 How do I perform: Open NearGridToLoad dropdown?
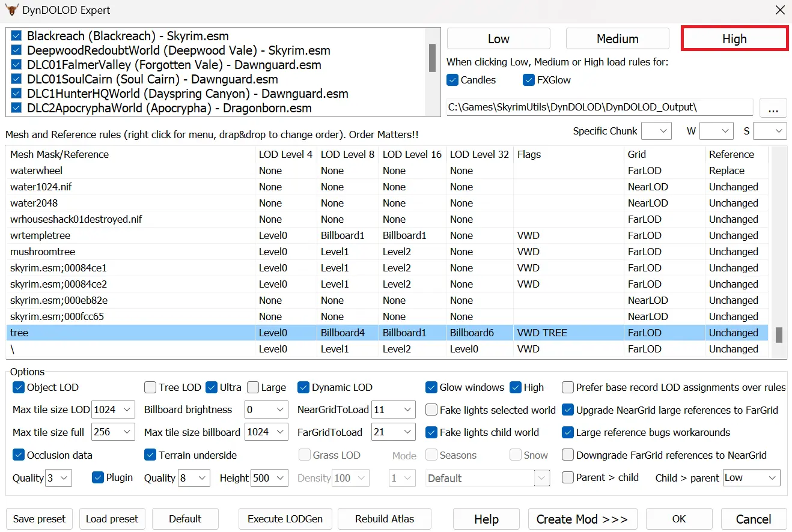(x=394, y=410)
